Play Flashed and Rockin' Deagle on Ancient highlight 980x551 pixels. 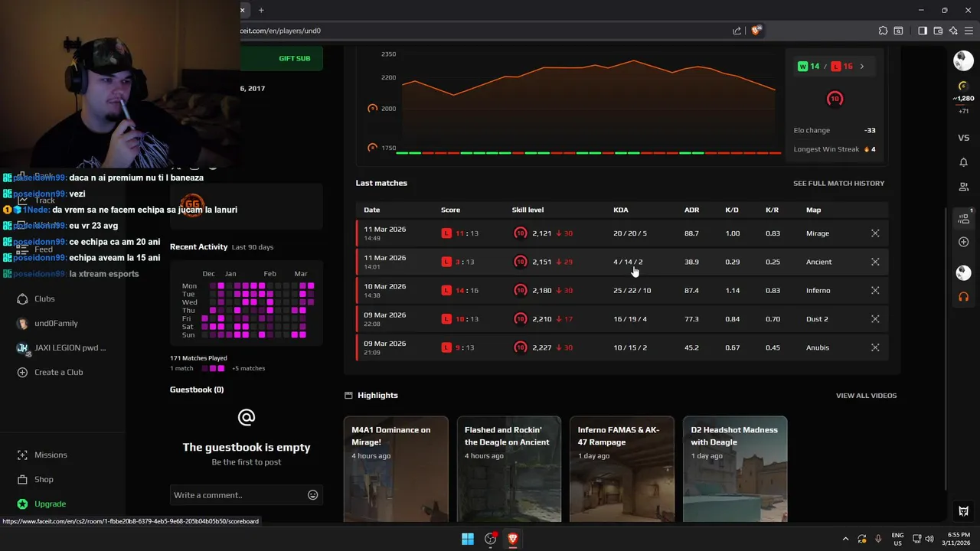point(509,469)
